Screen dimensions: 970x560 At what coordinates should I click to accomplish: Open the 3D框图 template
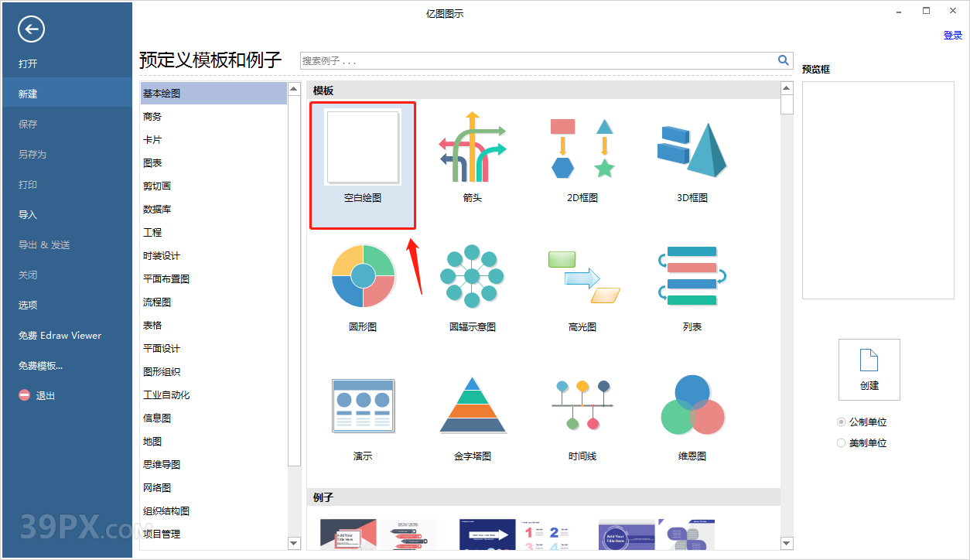tap(692, 155)
